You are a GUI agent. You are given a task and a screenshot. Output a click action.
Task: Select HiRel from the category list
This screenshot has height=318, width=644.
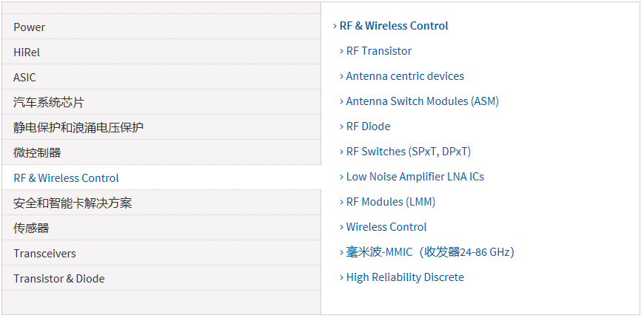click(27, 53)
